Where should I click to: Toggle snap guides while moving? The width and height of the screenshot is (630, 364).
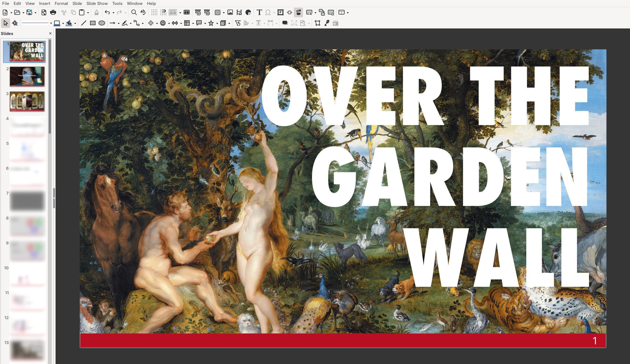coord(163,12)
